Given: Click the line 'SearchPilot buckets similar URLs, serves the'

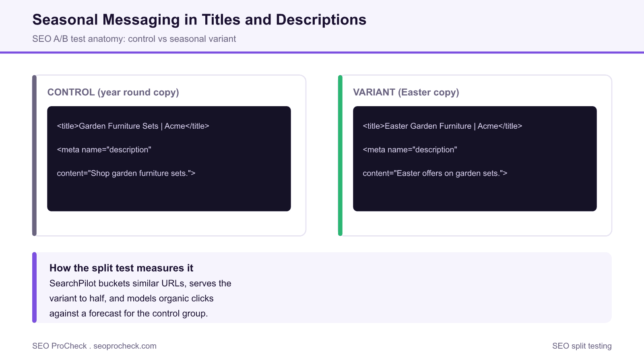Looking at the screenshot, I should [140, 283].
